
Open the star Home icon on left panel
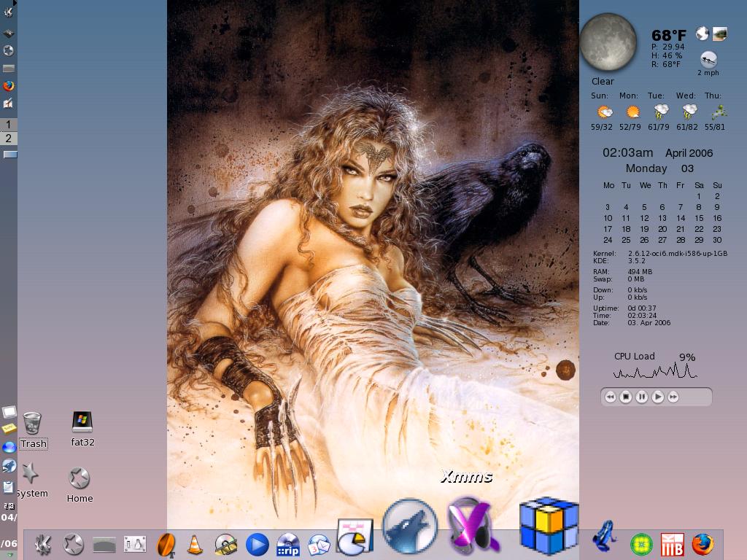pyautogui.click(x=9, y=50)
